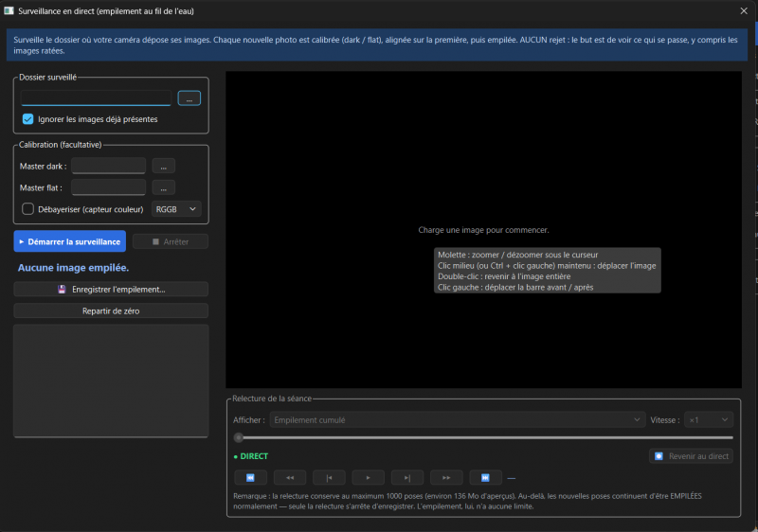Click the fast rewind playback button
This screenshot has width=758, height=532.
coord(290,477)
